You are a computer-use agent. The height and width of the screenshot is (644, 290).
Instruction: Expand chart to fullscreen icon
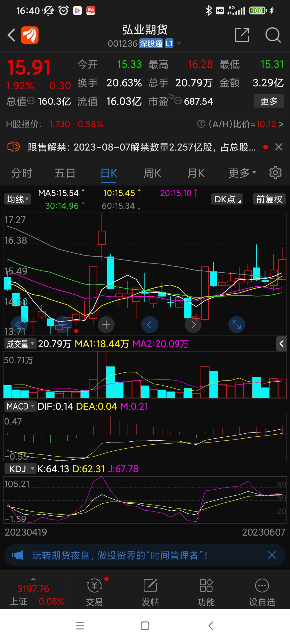pos(237,325)
